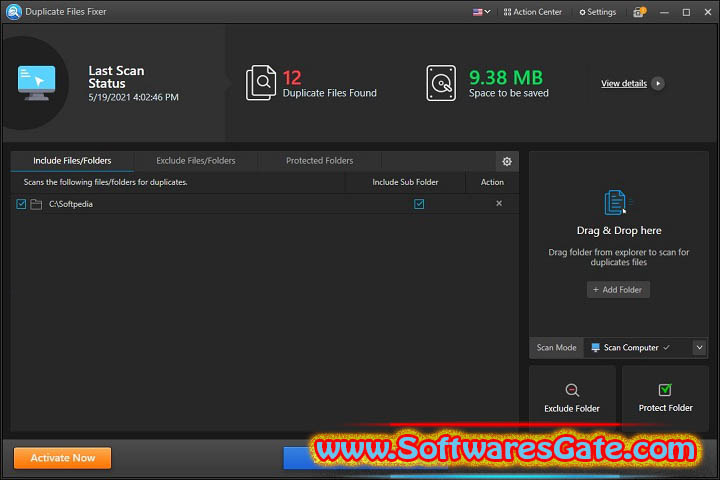Click the Include Sub Folder column header
The image size is (720, 480).
point(405,182)
